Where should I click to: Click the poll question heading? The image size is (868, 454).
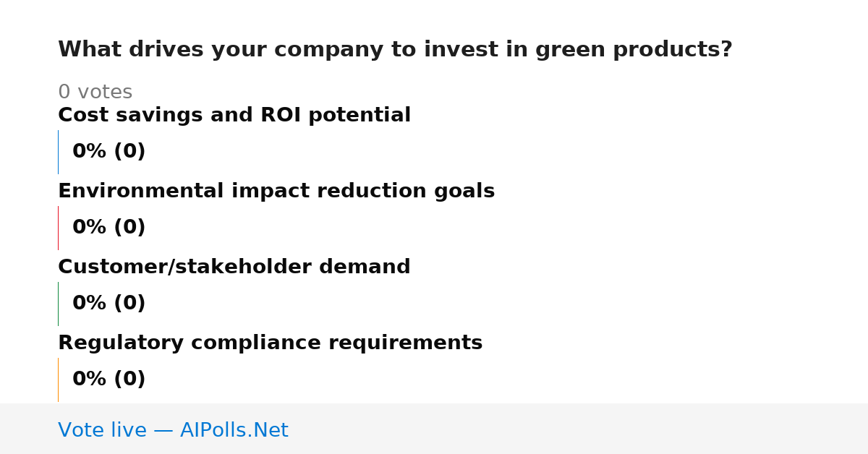pos(395,50)
